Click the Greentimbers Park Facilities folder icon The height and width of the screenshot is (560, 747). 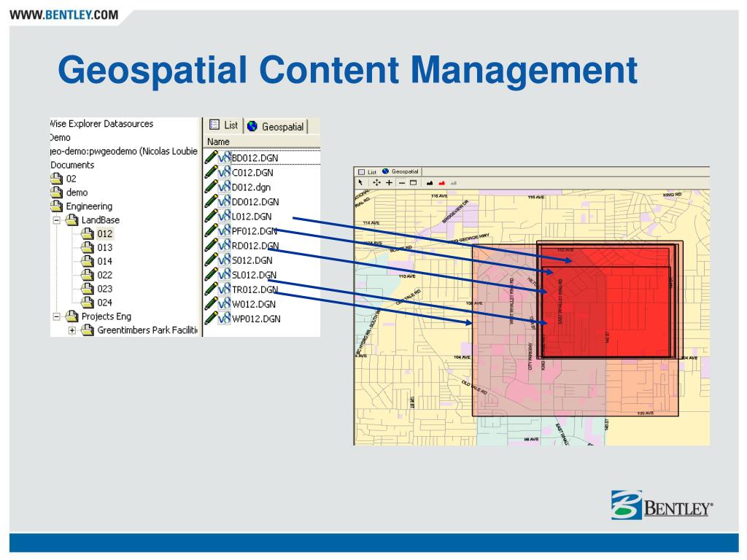(x=88, y=330)
